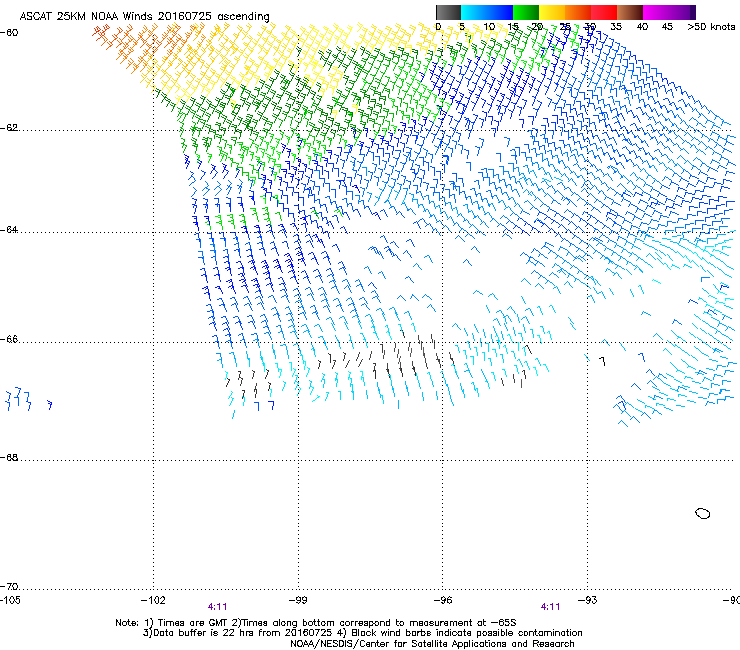Click the gray 0-5 knots color swatch
740x650 pixels.
coord(448,12)
